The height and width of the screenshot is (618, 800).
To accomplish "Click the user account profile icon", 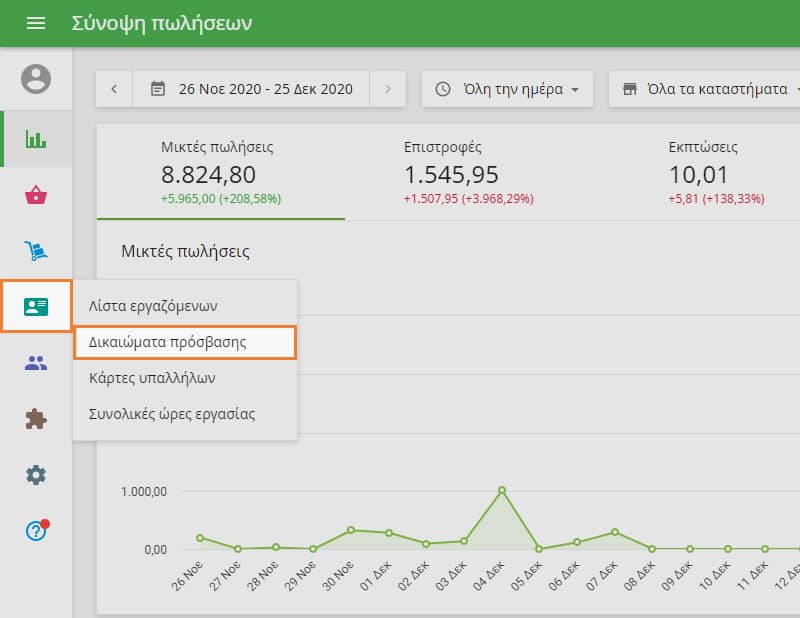I will pyautogui.click(x=36, y=79).
